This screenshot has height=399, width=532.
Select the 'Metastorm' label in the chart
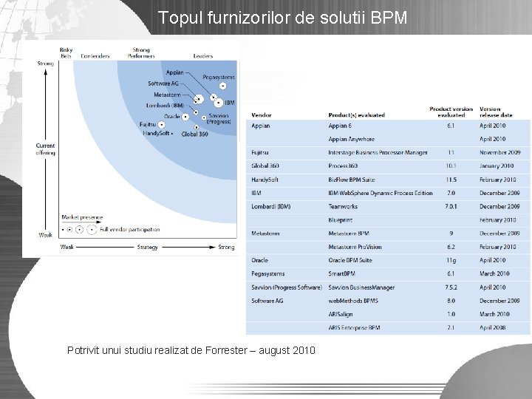tap(167, 95)
